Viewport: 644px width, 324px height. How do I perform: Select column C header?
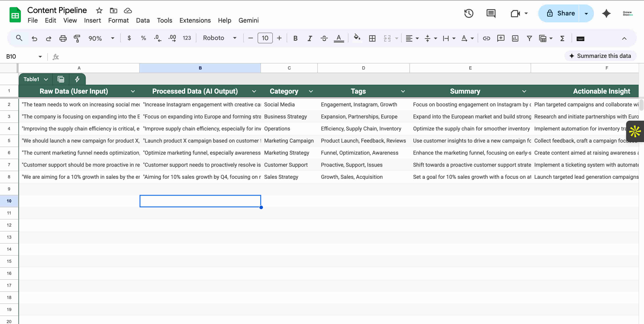click(x=289, y=68)
